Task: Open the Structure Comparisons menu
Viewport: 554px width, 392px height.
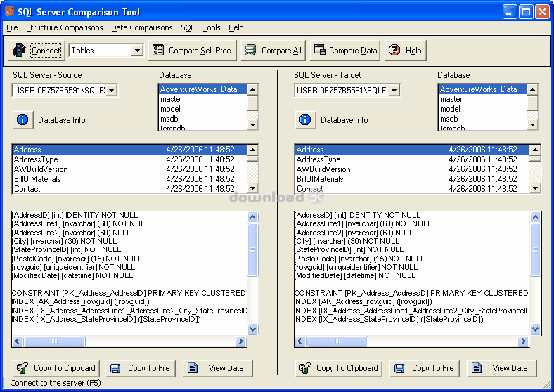Action: [65, 27]
